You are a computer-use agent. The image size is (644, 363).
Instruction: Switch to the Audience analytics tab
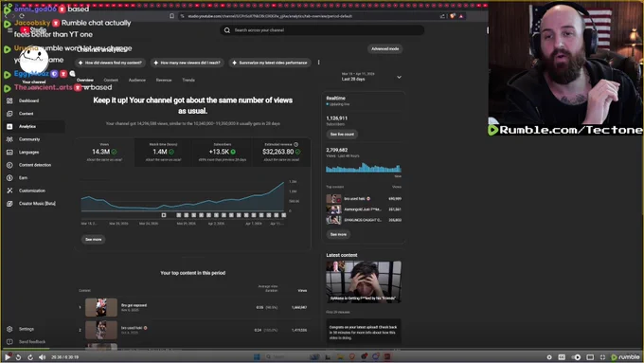coord(136,81)
